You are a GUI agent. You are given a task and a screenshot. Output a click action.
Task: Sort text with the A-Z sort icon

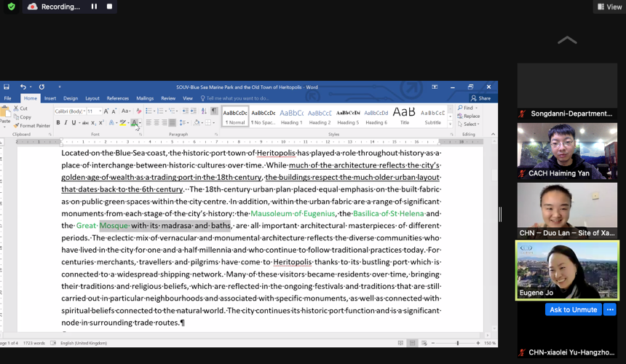pos(204,111)
